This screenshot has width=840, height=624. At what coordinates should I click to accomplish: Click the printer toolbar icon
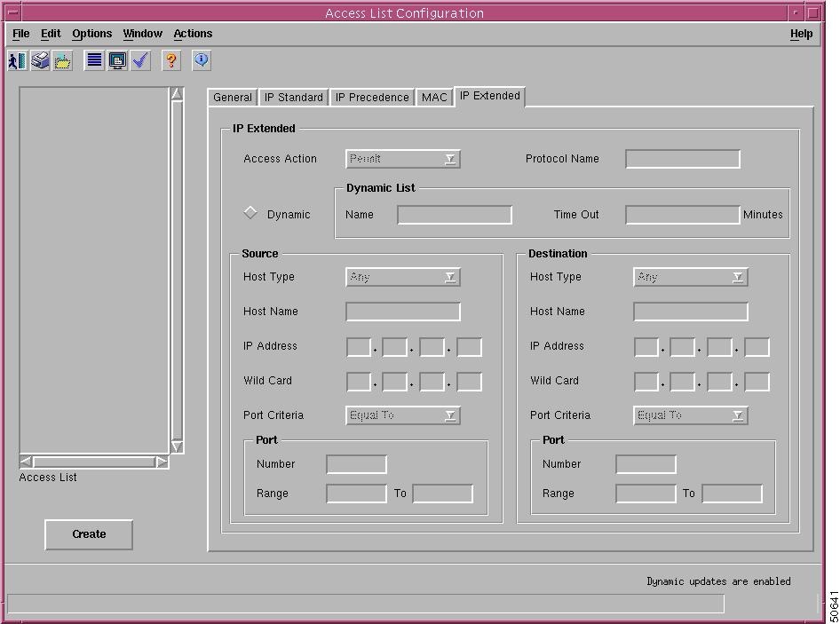click(x=40, y=60)
